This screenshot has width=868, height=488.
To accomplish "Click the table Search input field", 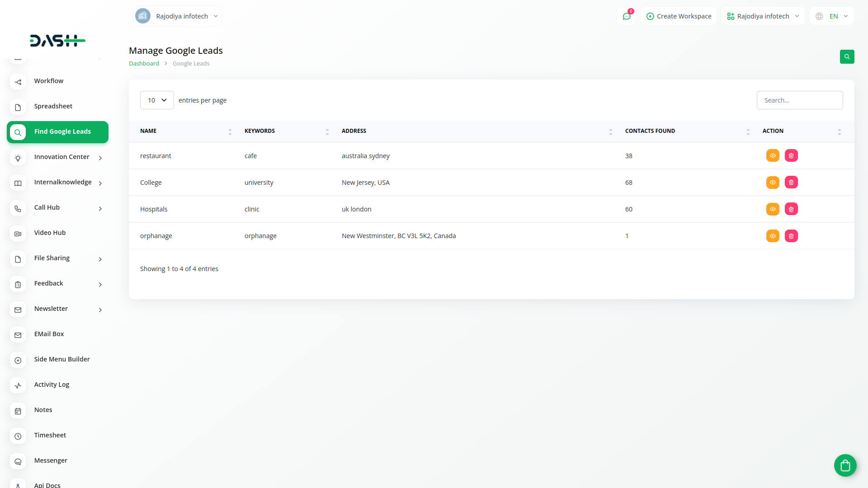I will tap(799, 100).
